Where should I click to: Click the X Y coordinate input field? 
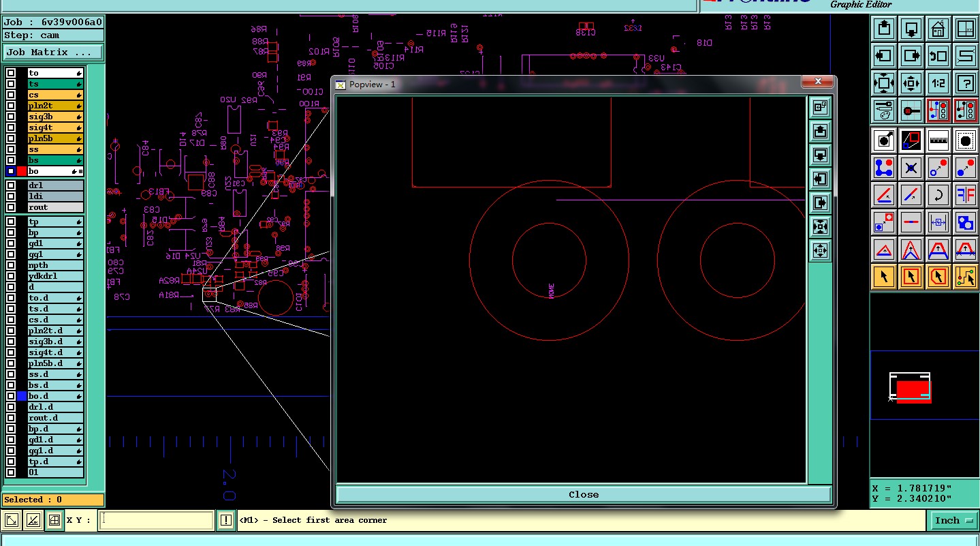[156, 520]
